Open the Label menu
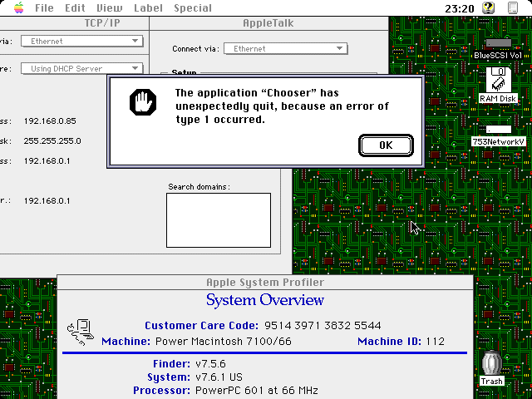The height and width of the screenshot is (399, 532). 148,8
